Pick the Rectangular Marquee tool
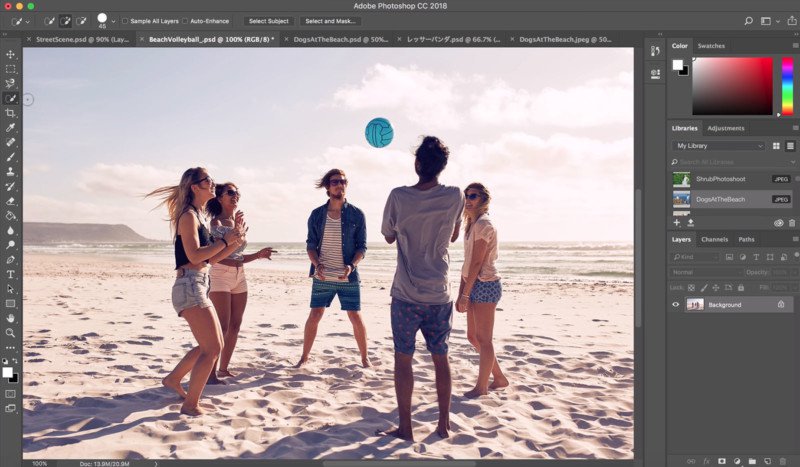 click(x=10, y=69)
